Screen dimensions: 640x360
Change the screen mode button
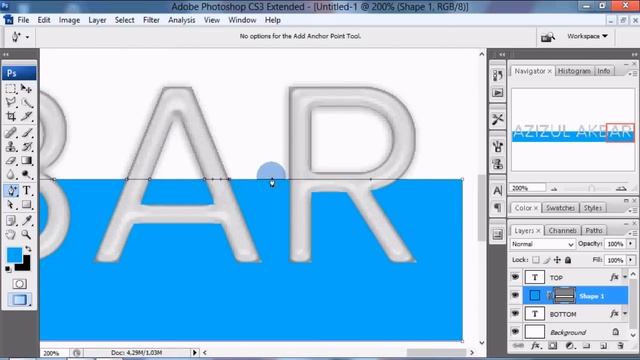[19, 300]
